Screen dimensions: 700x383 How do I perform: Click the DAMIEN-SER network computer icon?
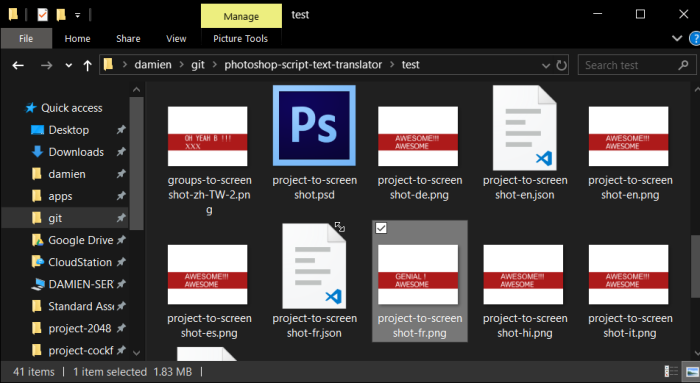pos(38,284)
